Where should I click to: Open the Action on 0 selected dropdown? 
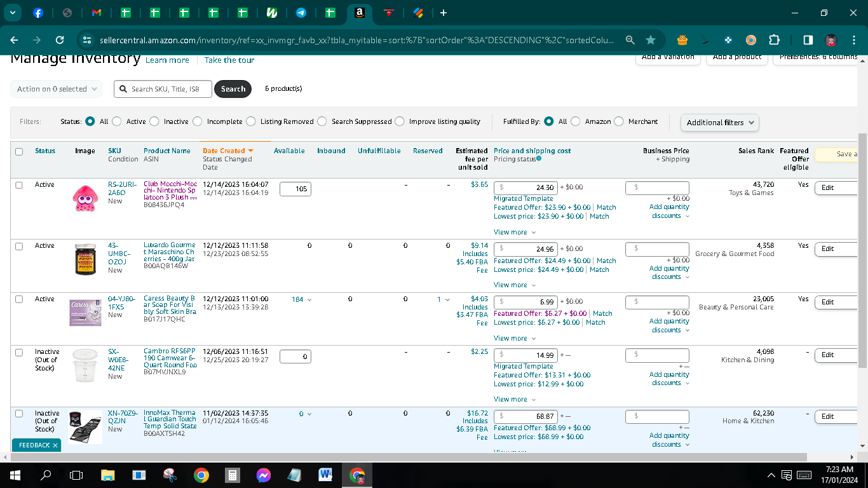[x=56, y=89]
